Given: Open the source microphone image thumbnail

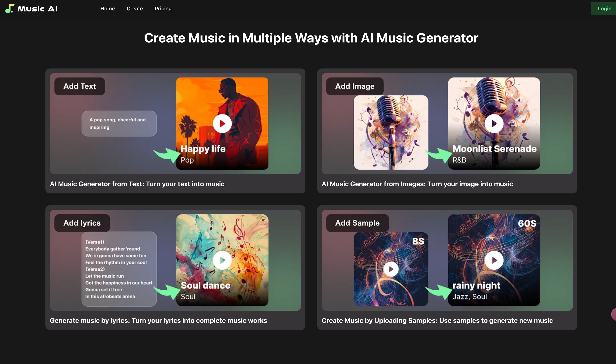Looking at the screenshot, I should point(391,133).
